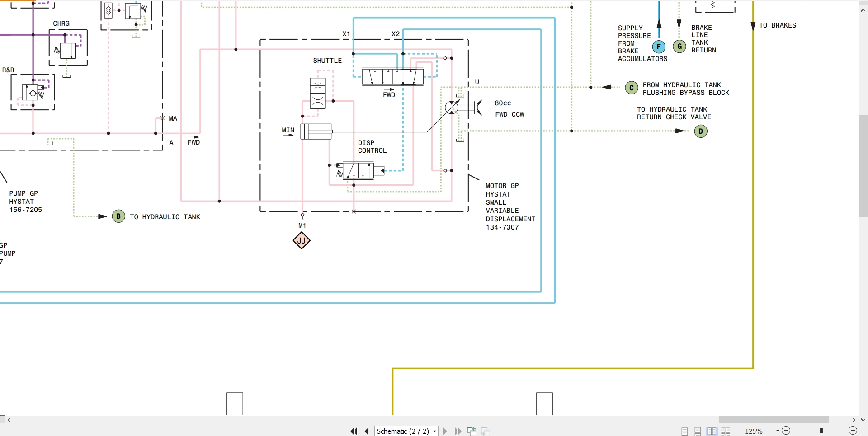Click the 'MOTOR GP HYSTAT' description text
Screen dimensions: 868x436
click(510, 206)
